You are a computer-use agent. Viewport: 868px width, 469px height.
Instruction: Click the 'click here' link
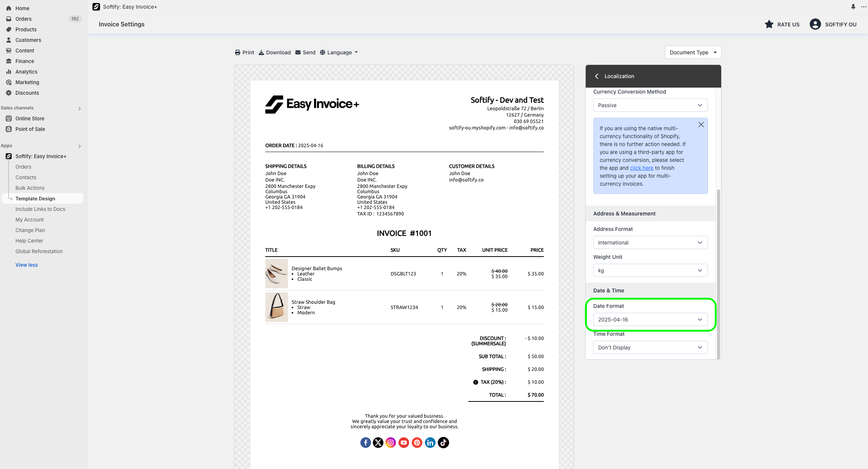click(x=642, y=168)
